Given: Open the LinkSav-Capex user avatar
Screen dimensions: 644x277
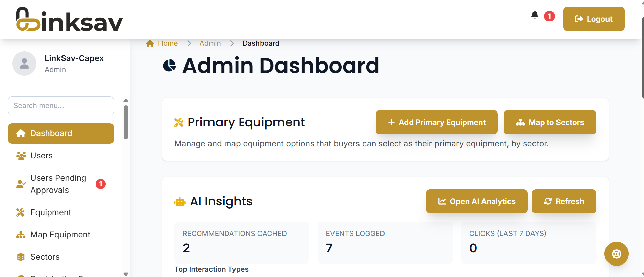Looking at the screenshot, I should [x=24, y=64].
